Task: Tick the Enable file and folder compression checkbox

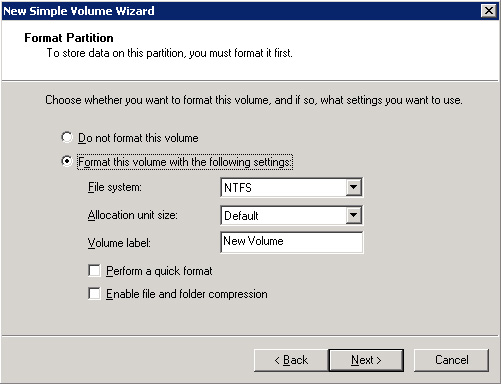Action: [94, 294]
